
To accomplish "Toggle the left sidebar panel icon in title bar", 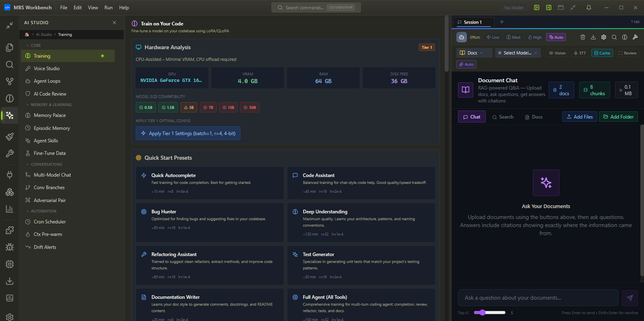I will (536, 8).
